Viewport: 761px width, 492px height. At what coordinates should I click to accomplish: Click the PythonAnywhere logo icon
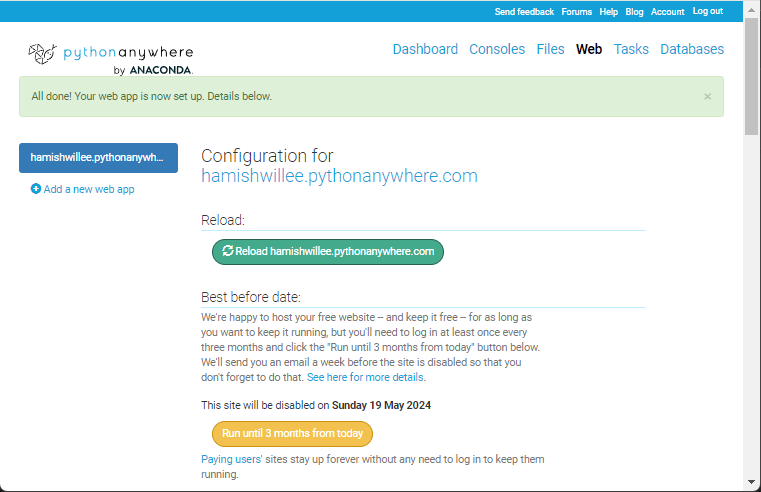(43, 52)
